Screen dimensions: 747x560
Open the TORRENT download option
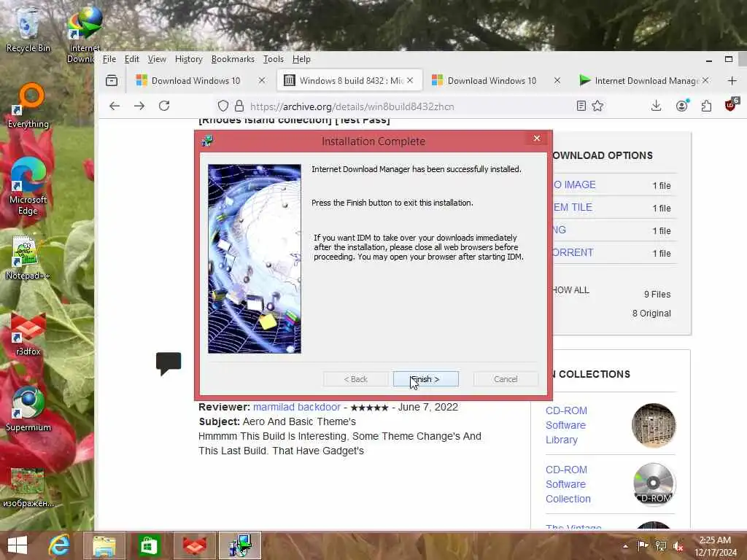coord(573,252)
